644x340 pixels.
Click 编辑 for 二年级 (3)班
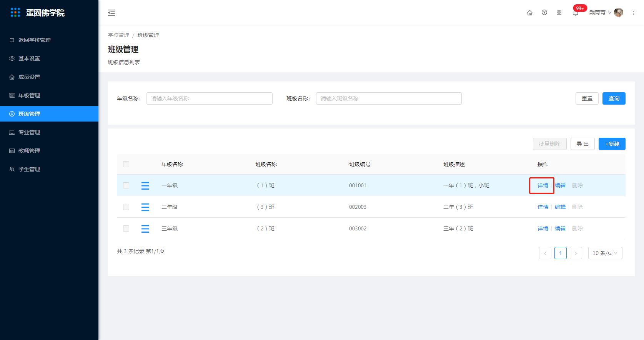click(x=560, y=207)
